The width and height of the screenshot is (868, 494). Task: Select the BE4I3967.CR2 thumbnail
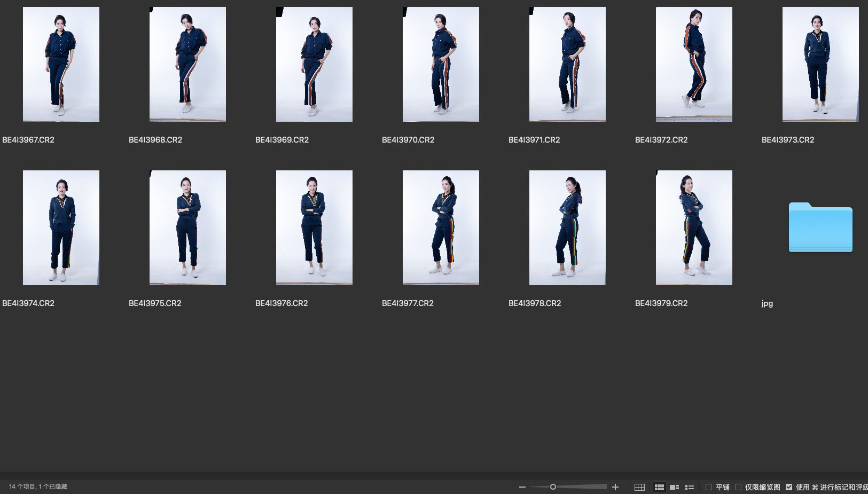tap(61, 64)
